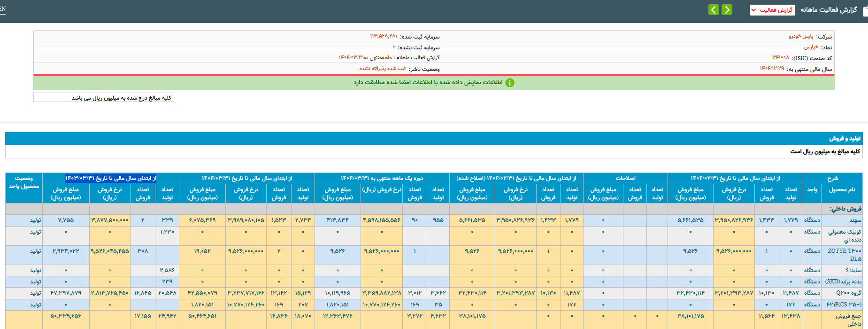Click the document icon beside گزارش فعالیت ماهانه
Screen dimensions: 868x329
coord(865,10)
